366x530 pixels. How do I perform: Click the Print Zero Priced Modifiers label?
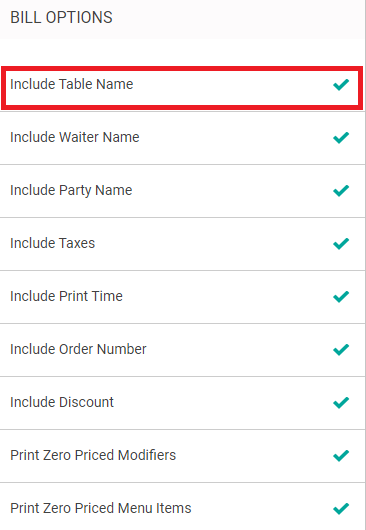point(93,455)
